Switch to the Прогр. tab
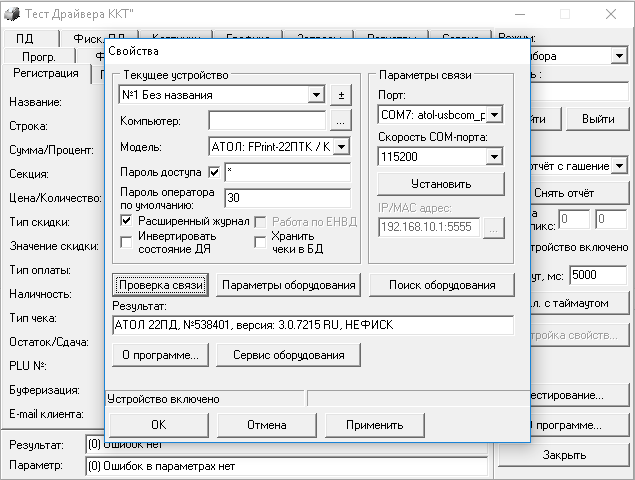 point(38,57)
